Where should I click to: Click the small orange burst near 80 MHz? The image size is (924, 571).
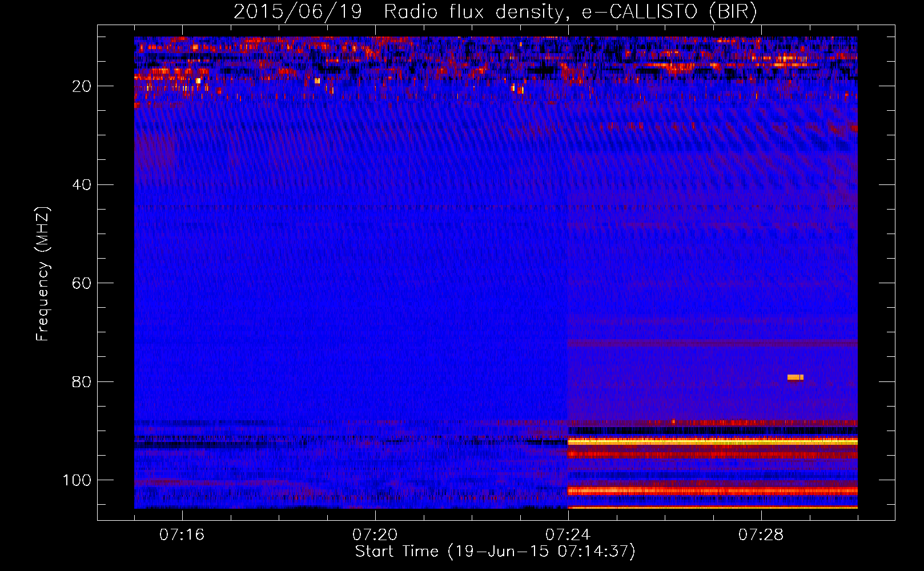pyautogui.click(x=796, y=377)
